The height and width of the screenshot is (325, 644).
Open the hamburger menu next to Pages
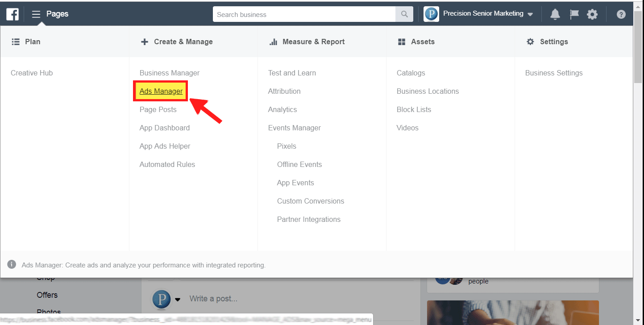(x=36, y=14)
